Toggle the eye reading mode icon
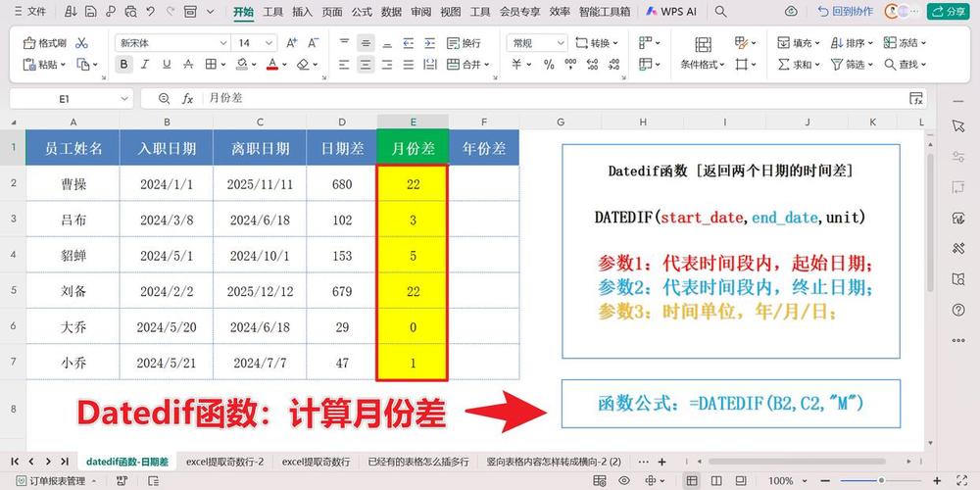This screenshot has height=490, width=980. click(x=623, y=480)
